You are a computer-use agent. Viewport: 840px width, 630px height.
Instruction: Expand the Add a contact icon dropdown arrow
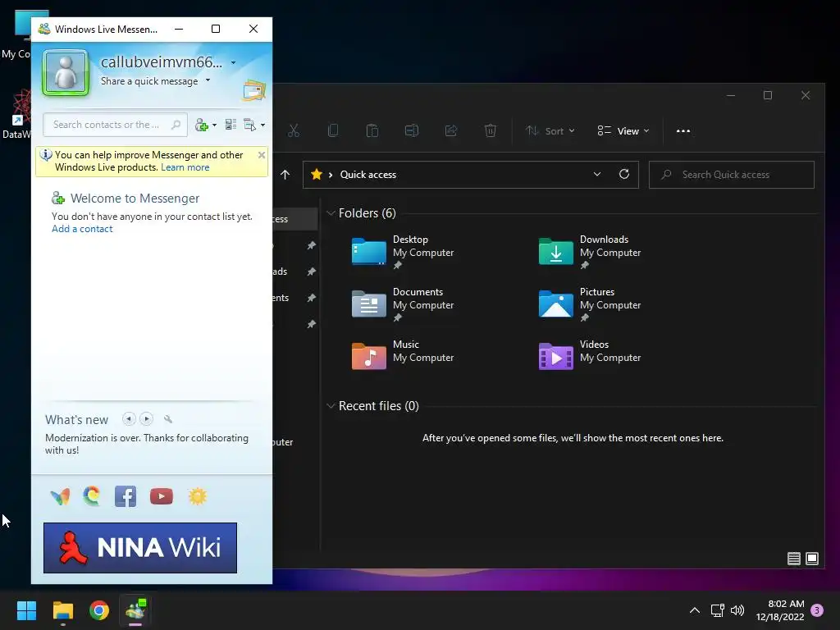[x=214, y=125]
